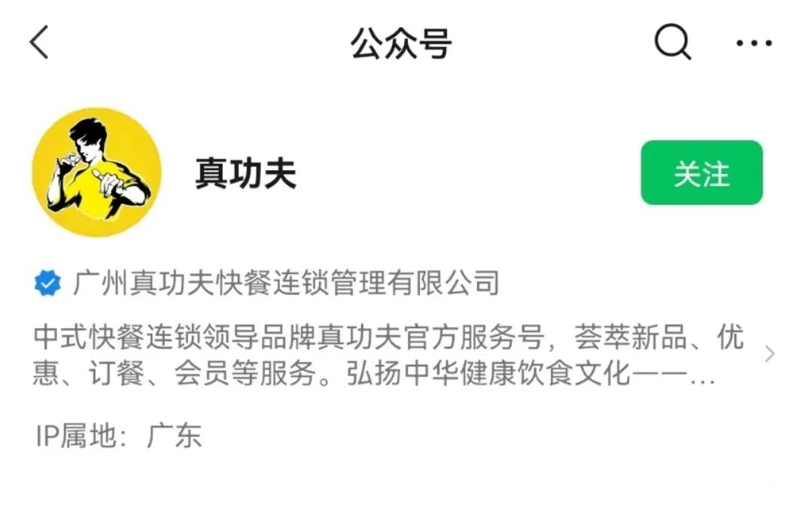Go back using the left arrow icon
Screen dimensions: 812x508
(39, 42)
